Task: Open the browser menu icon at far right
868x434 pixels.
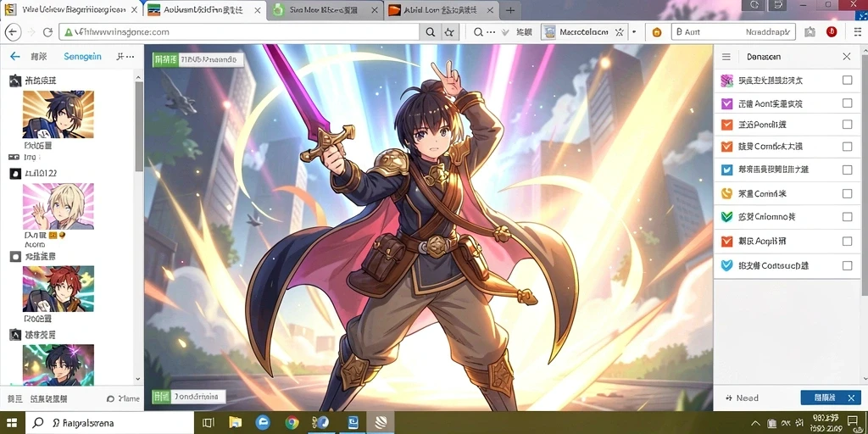Action: (858, 32)
